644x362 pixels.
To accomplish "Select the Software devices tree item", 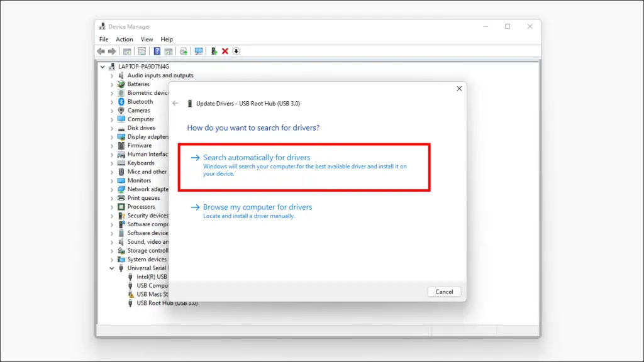I will [x=148, y=233].
